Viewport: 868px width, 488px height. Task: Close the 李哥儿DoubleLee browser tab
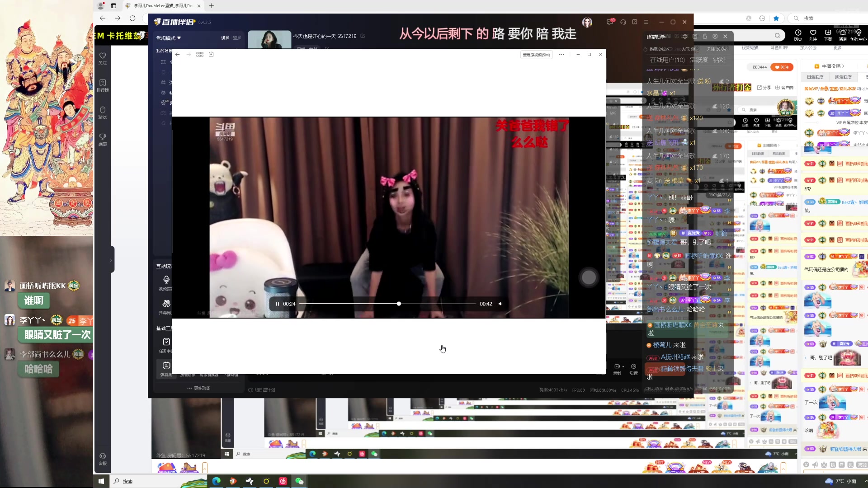(199, 6)
